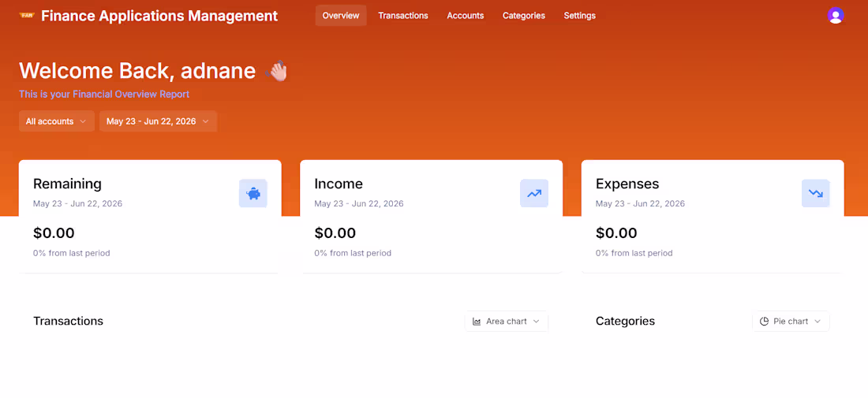Switch to the Accounts tab
The width and height of the screenshot is (868, 398).
(466, 16)
